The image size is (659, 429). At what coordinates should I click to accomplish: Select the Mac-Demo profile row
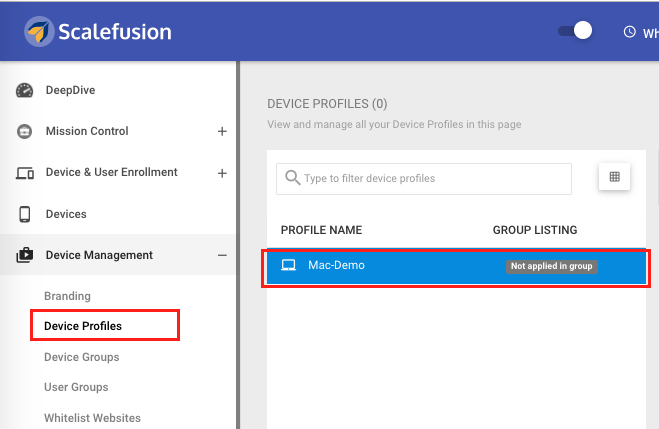click(x=456, y=266)
